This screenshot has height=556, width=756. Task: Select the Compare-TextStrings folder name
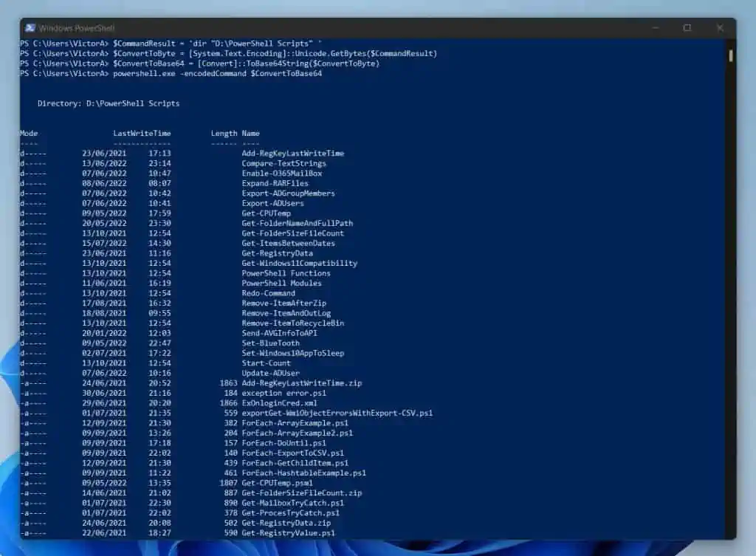click(x=284, y=163)
